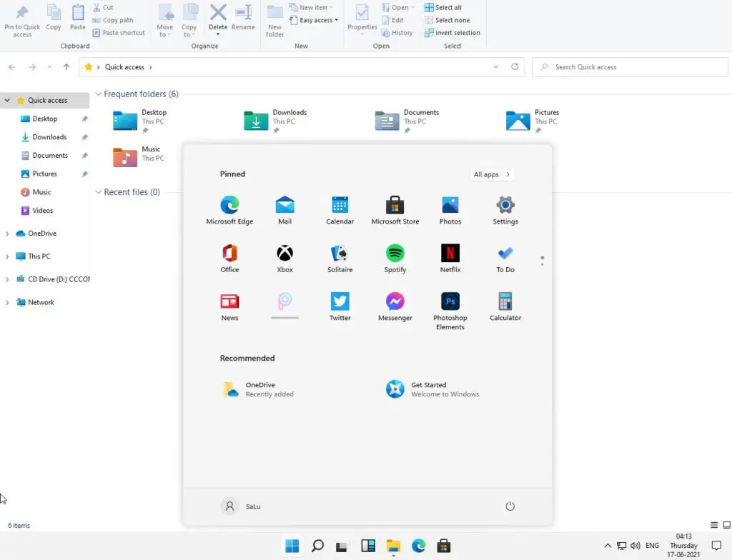732x560 pixels.
Task: Refresh the Quick access view
Action: click(x=515, y=66)
